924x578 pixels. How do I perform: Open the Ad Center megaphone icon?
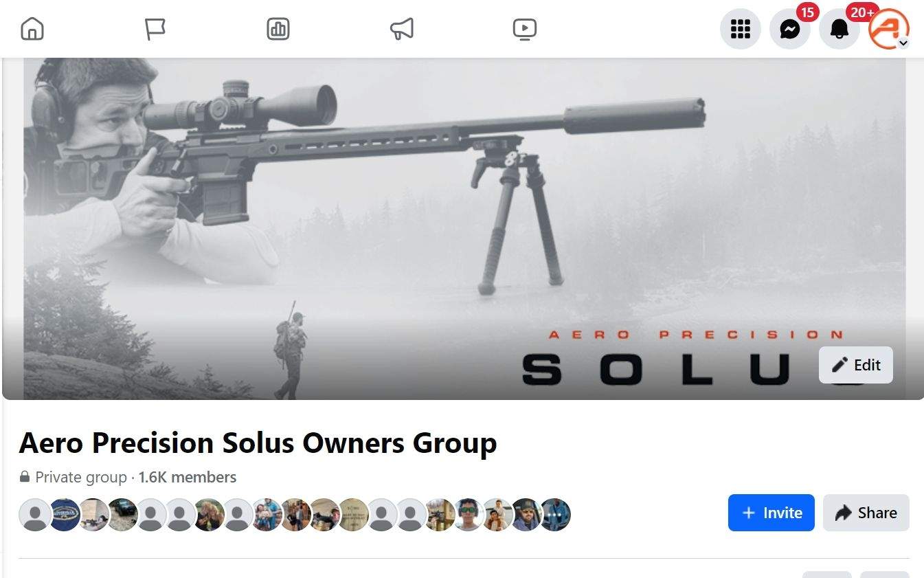tap(401, 29)
